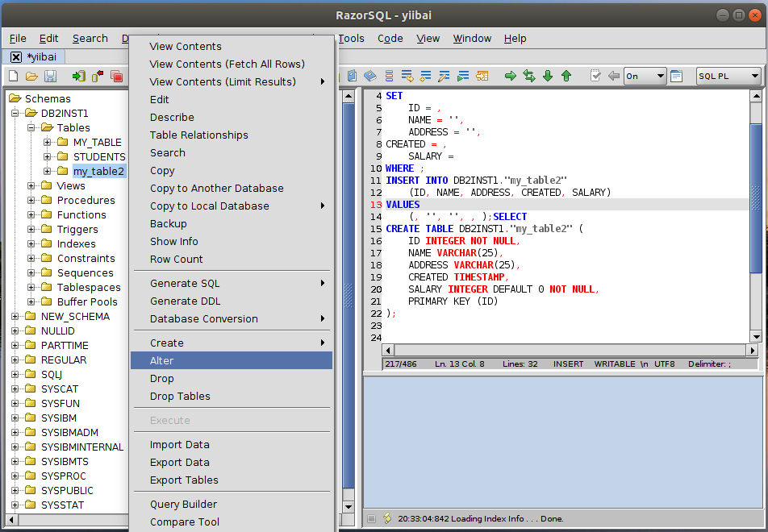Select the STUDENTS table in the tree
This screenshot has width=768, height=532.
[x=99, y=156]
